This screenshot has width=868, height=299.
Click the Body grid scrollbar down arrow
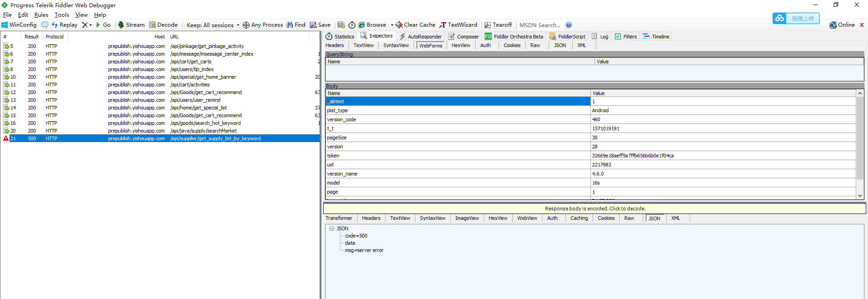click(860, 195)
